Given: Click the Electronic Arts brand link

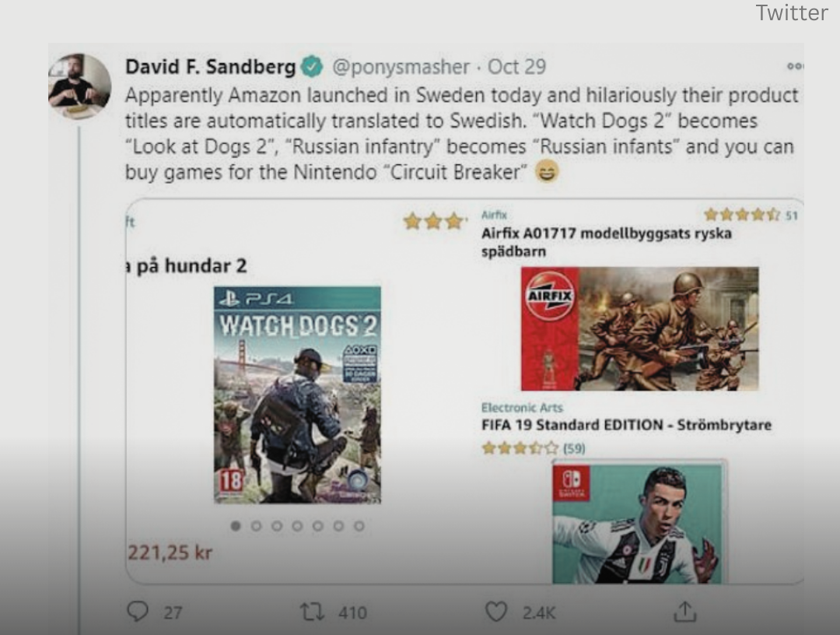Looking at the screenshot, I should point(522,408).
